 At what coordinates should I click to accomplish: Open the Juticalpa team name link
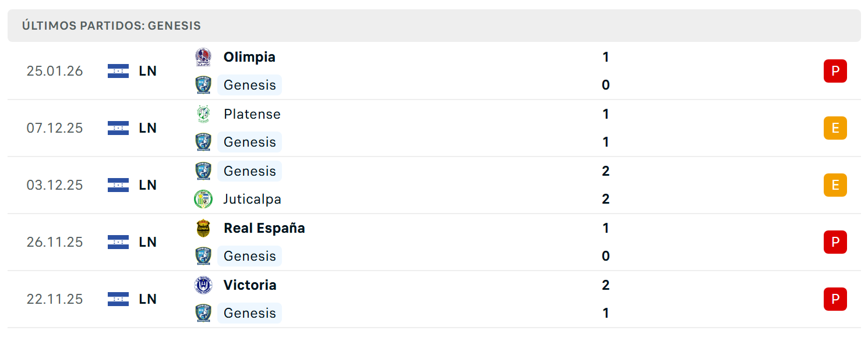252,199
